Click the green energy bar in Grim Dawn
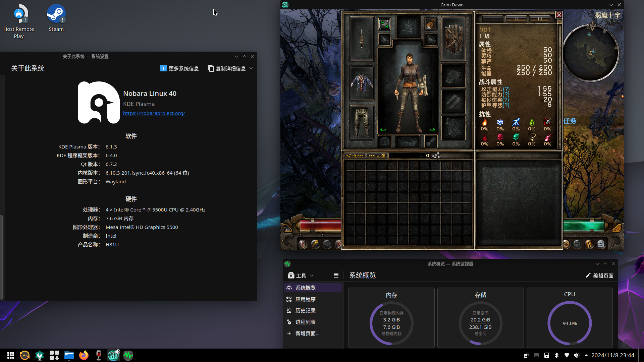The image size is (644, 362). pos(584,226)
